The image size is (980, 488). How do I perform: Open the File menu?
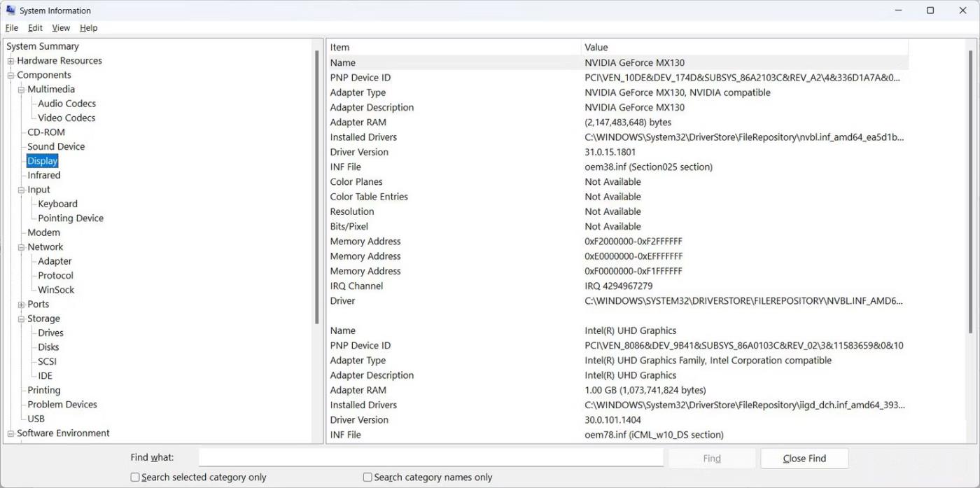pyautogui.click(x=12, y=28)
